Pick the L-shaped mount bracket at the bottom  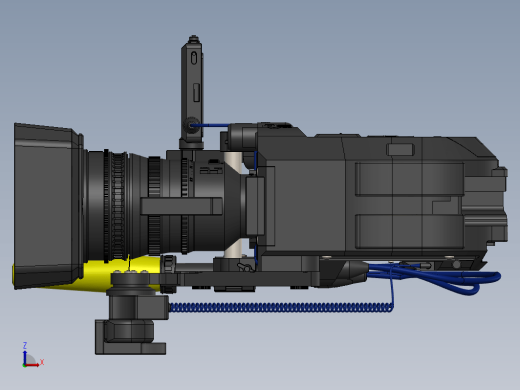pos(130,337)
